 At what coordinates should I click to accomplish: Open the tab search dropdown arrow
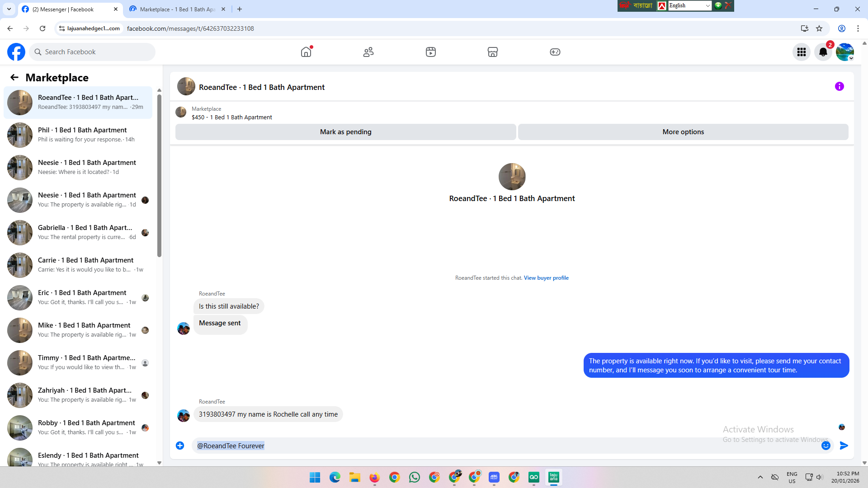click(9, 9)
